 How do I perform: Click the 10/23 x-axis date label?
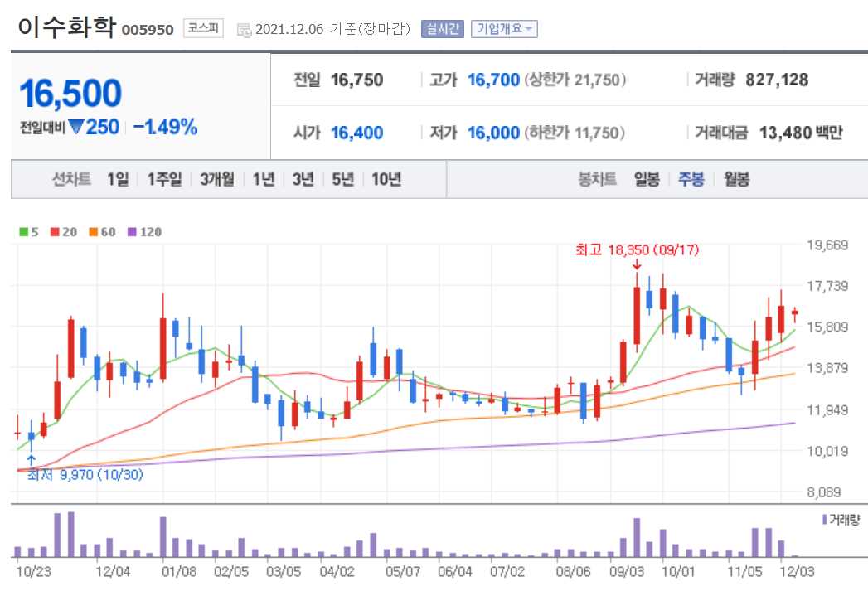pos(32,571)
